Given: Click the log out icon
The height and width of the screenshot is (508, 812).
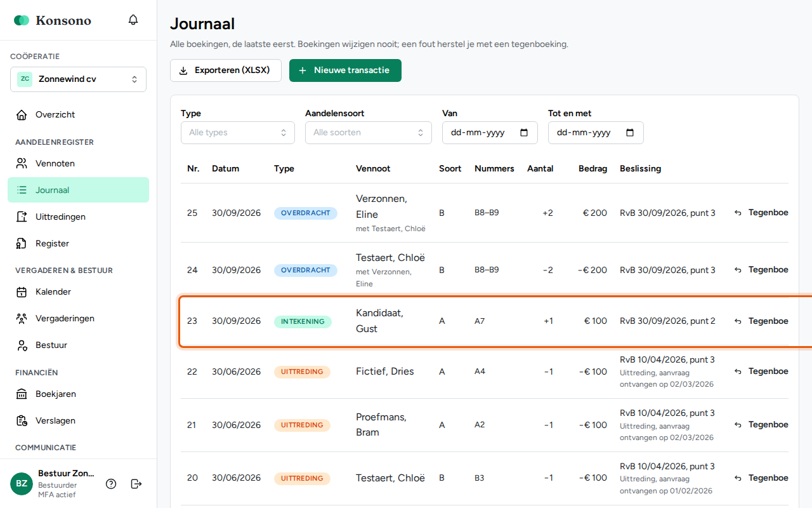Looking at the screenshot, I should [x=136, y=484].
